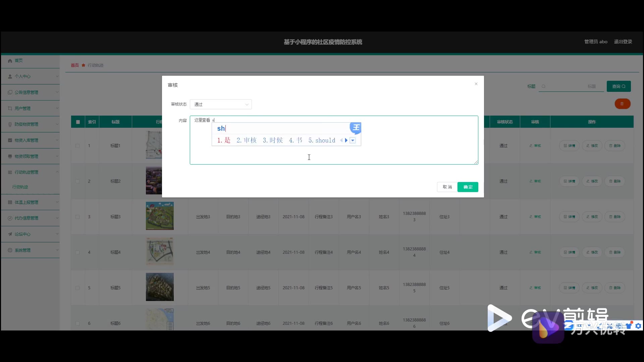Choose IME candidate 3 时候
Viewport: 644px width, 362px height.
pos(273,140)
